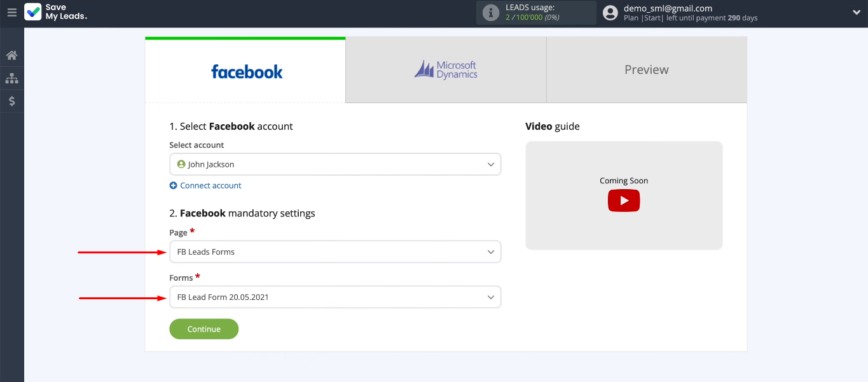
Task: Expand the Forms dropdown with FB Lead Form 20.05.2021
Action: [x=334, y=297]
